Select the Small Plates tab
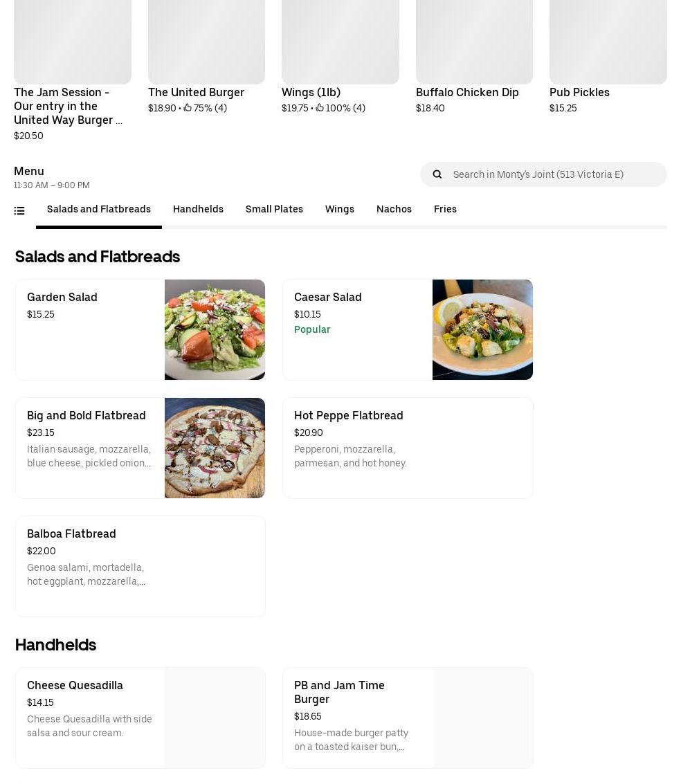This screenshot has height=784, width=681. (x=274, y=209)
